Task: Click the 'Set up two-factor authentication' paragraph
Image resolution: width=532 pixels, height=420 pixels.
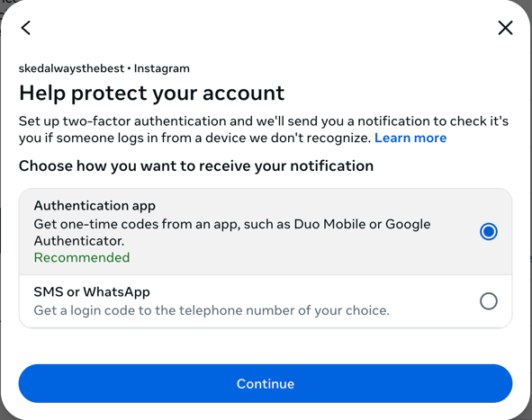Action: [x=264, y=130]
